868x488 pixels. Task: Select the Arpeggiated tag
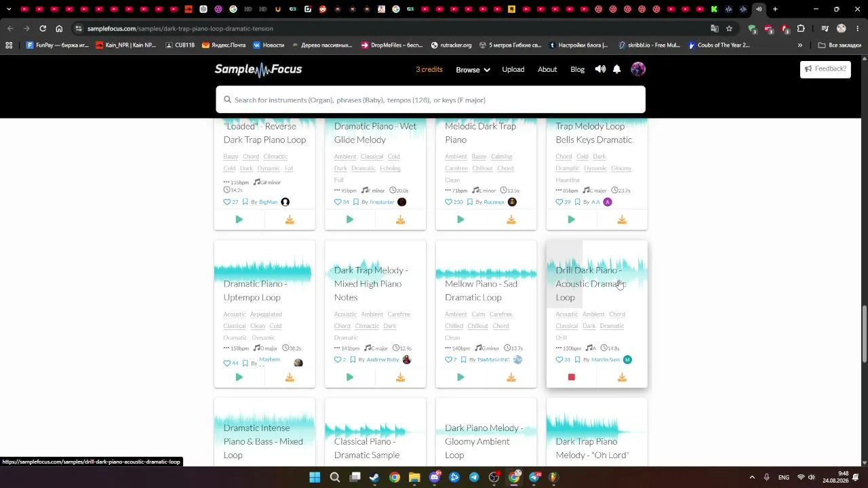[266, 314]
